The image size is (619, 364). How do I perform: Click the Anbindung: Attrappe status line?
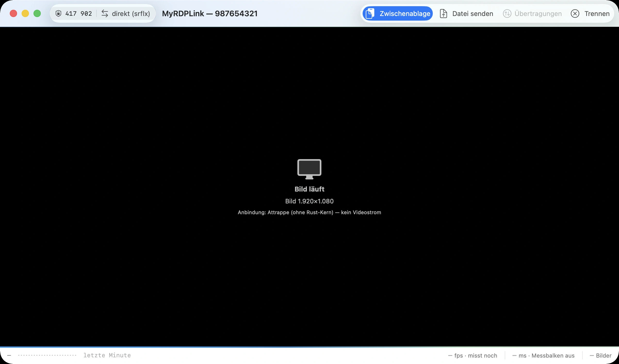[x=309, y=212]
